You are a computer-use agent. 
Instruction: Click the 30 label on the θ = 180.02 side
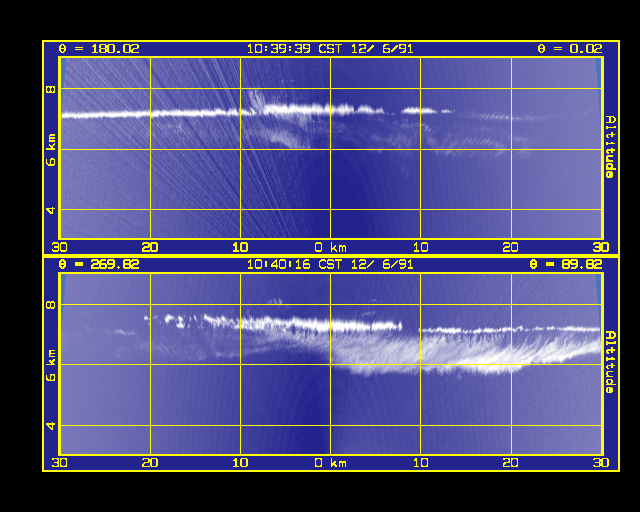tap(60, 247)
